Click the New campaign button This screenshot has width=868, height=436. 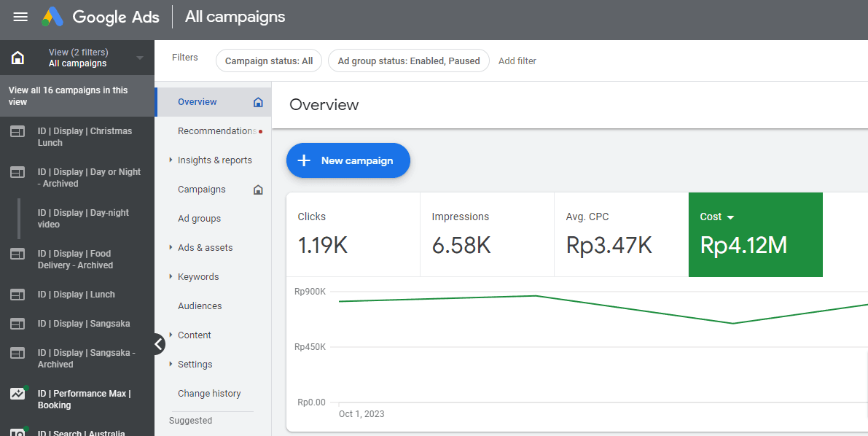point(348,160)
